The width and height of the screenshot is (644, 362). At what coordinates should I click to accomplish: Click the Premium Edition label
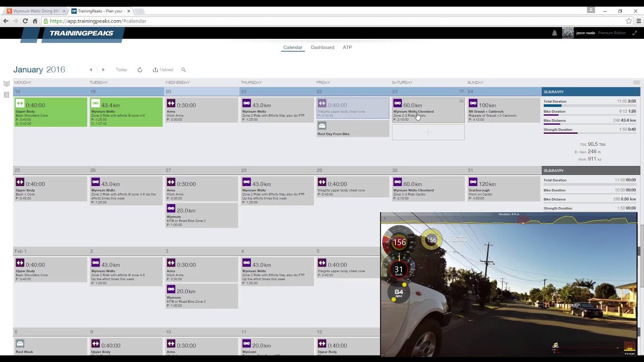612,33
